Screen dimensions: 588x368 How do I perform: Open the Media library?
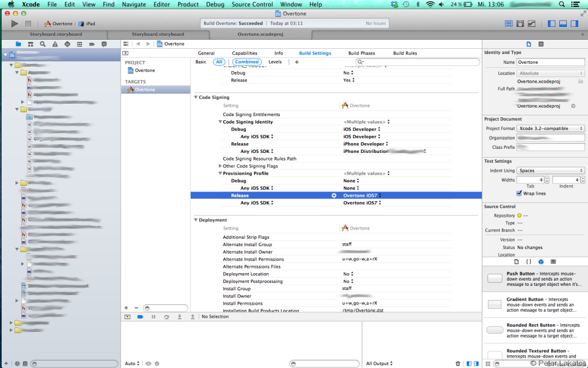(x=553, y=262)
